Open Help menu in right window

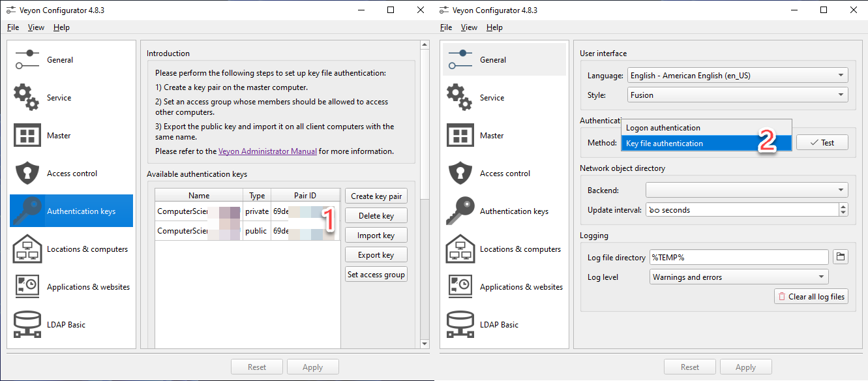coord(494,27)
